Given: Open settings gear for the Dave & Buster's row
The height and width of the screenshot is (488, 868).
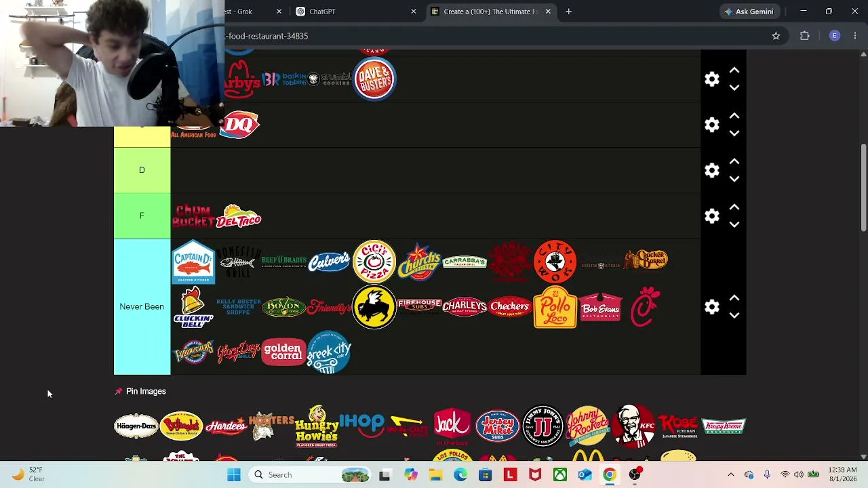Looking at the screenshot, I should coord(711,79).
